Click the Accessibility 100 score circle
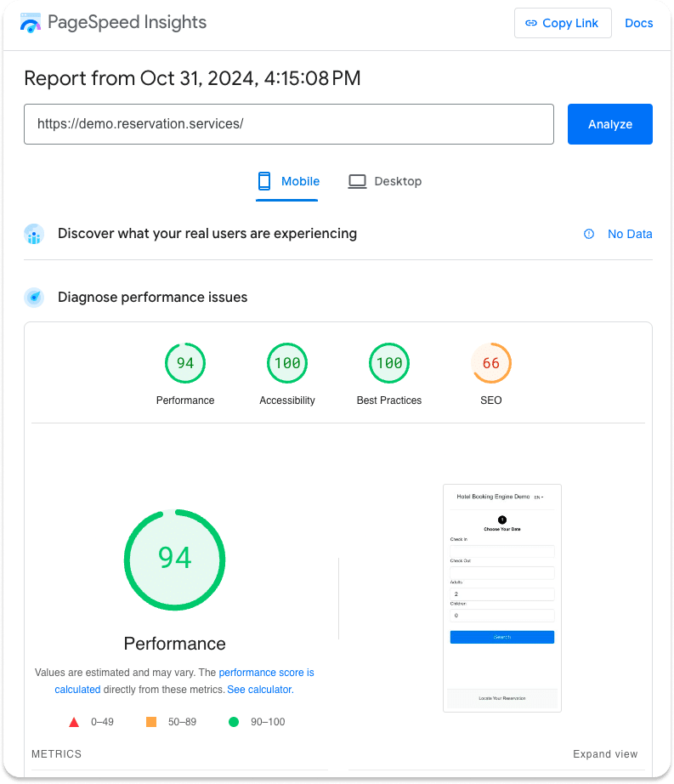This screenshot has width=674, height=784. point(287,363)
